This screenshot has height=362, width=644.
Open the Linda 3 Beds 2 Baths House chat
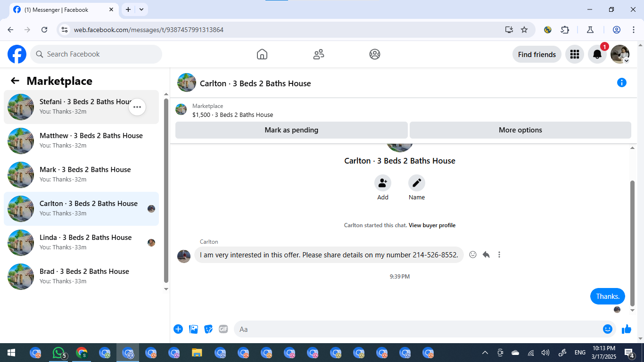[81, 243]
